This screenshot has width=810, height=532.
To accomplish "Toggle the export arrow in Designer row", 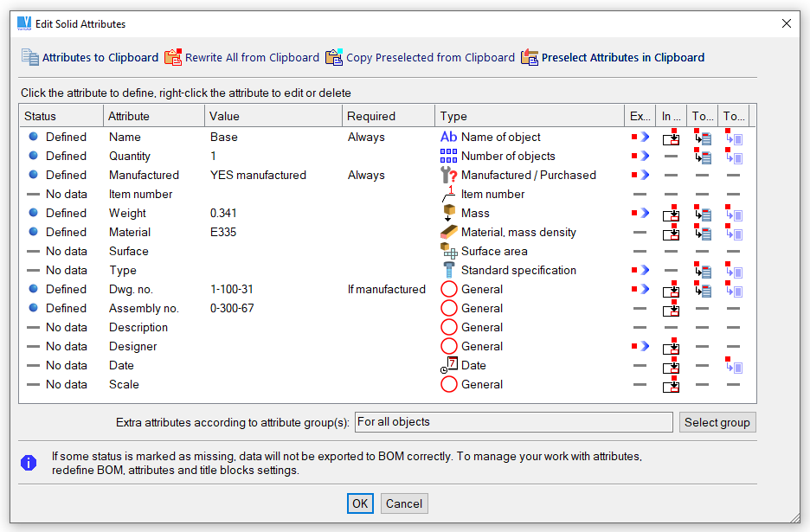I will click(x=640, y=346).
